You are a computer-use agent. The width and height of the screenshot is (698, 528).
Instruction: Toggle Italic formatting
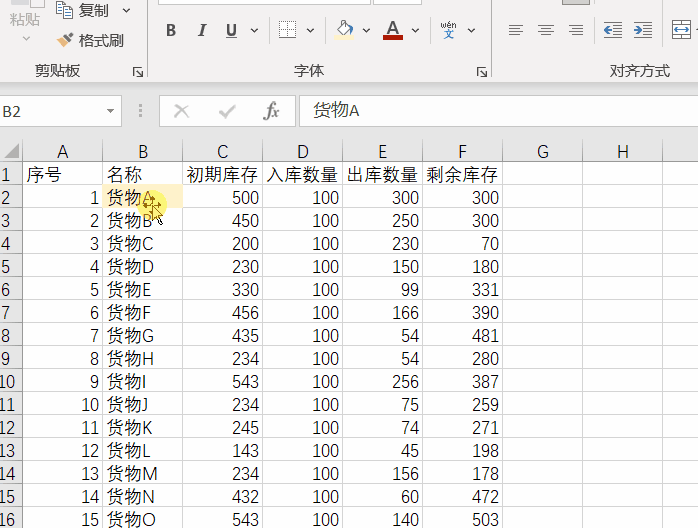click(x=202, y=30)
